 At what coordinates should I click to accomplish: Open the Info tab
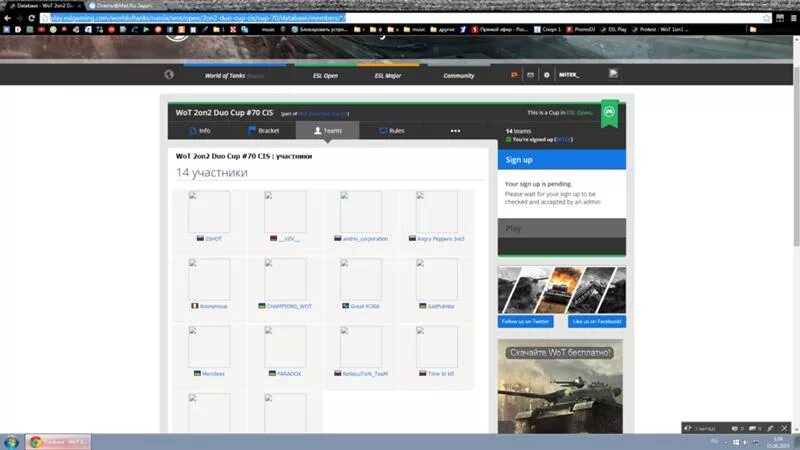(199, 131)
